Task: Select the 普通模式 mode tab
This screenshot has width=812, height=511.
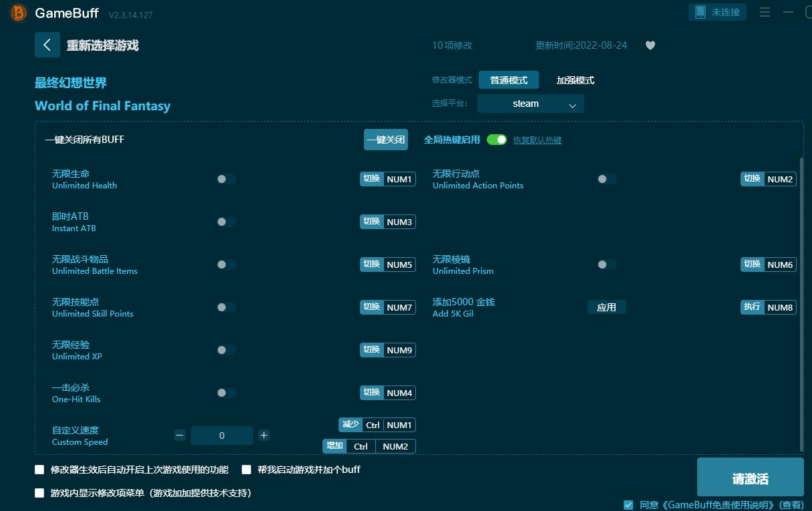Action: [x=508, y=80]
